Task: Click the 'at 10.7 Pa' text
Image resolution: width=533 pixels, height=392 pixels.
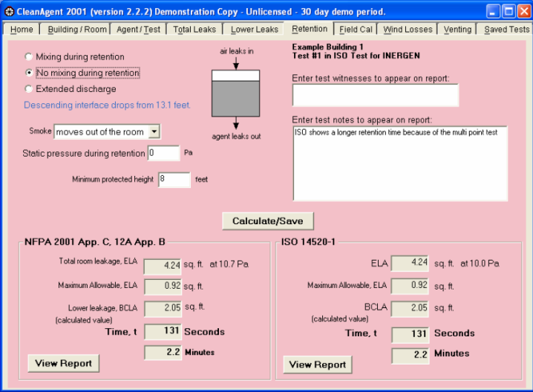Action: [229, 264]
